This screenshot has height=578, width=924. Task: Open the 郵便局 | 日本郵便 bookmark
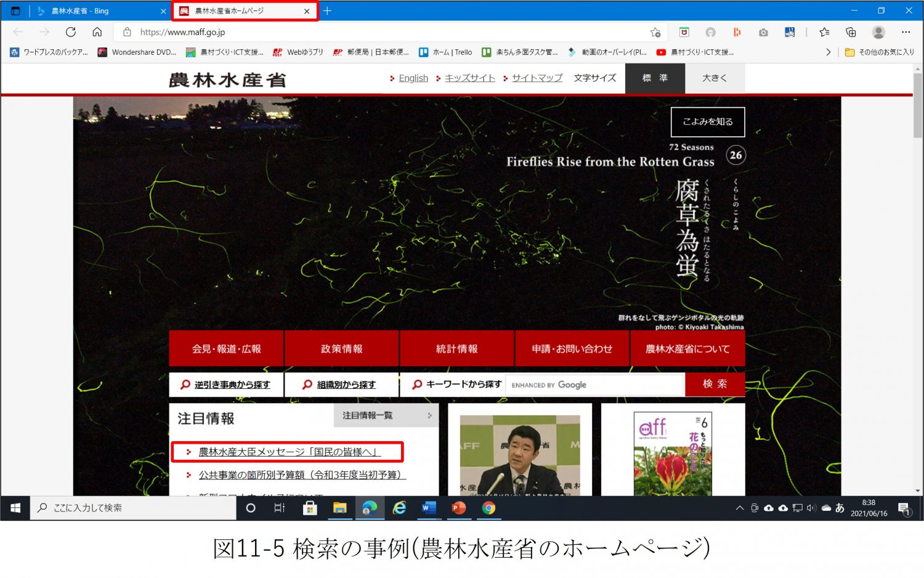tap(370, 52)
